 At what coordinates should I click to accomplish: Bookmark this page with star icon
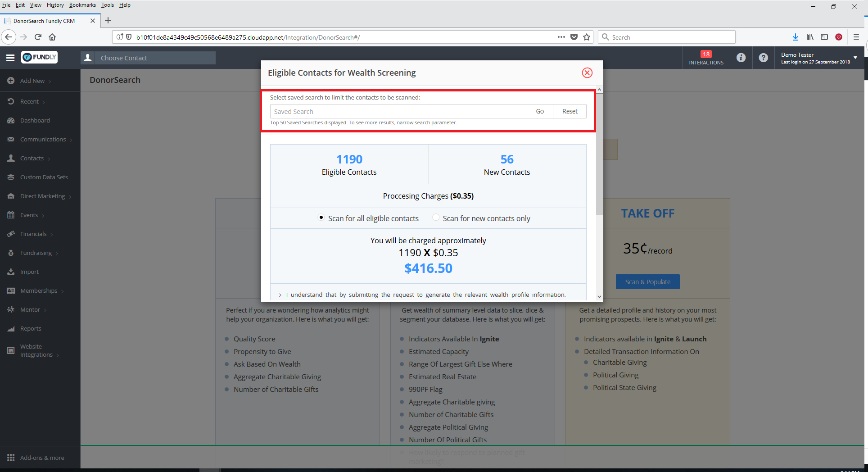pyautogui.click(x=587, y=37)
